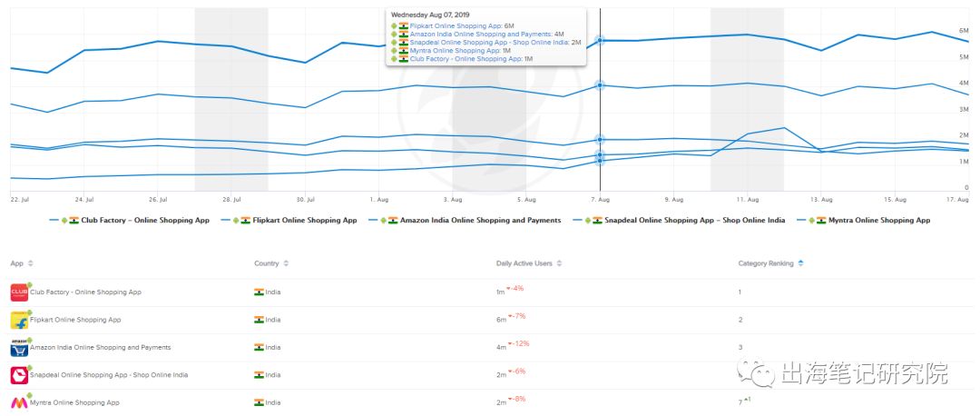Click the Club Factory app icon
The height and width of the screenshot is (416, 980).
[x=19, y=292]
